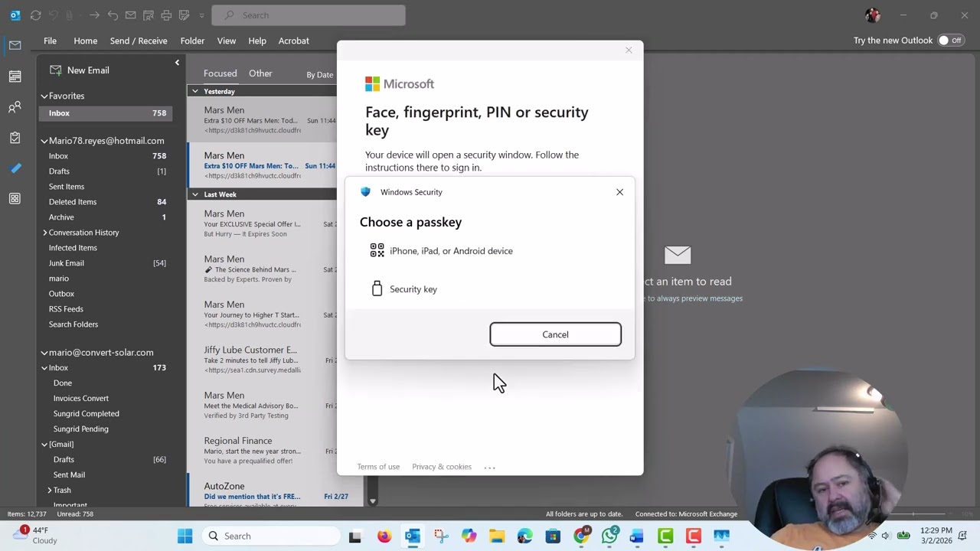Open Snipping Tool from the taskbar

coord(440,536)
